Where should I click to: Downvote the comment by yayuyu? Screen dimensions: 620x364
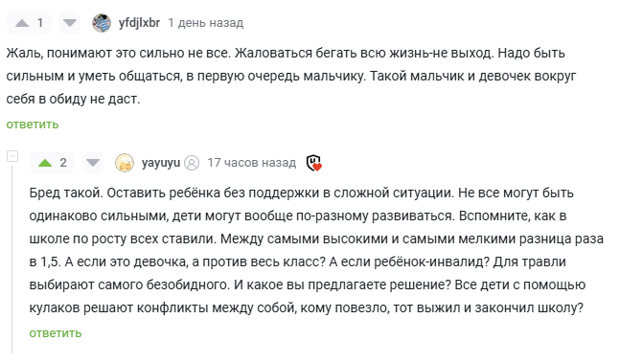pos(93,163)
